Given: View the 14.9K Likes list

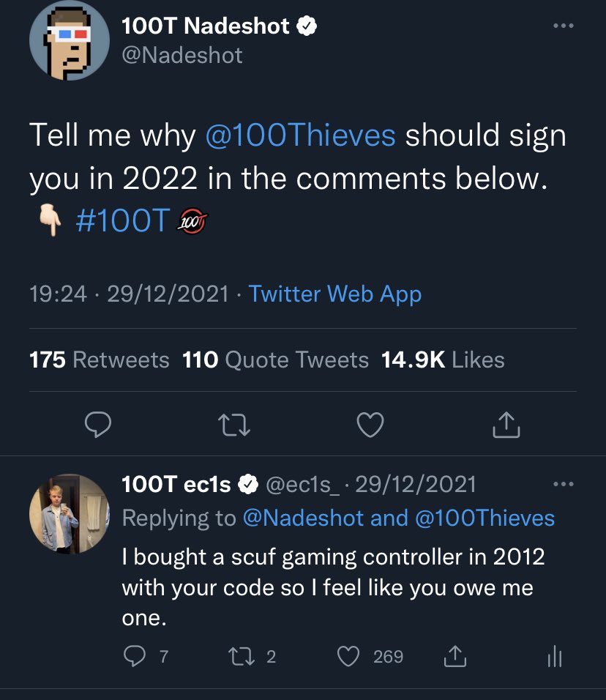Looking at the screenshot, I should [443, 360].
